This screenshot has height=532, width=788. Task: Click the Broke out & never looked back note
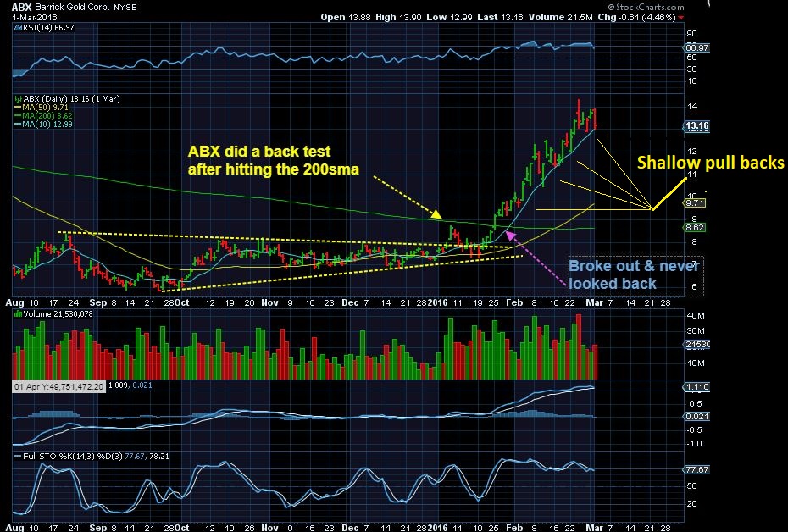635,274
